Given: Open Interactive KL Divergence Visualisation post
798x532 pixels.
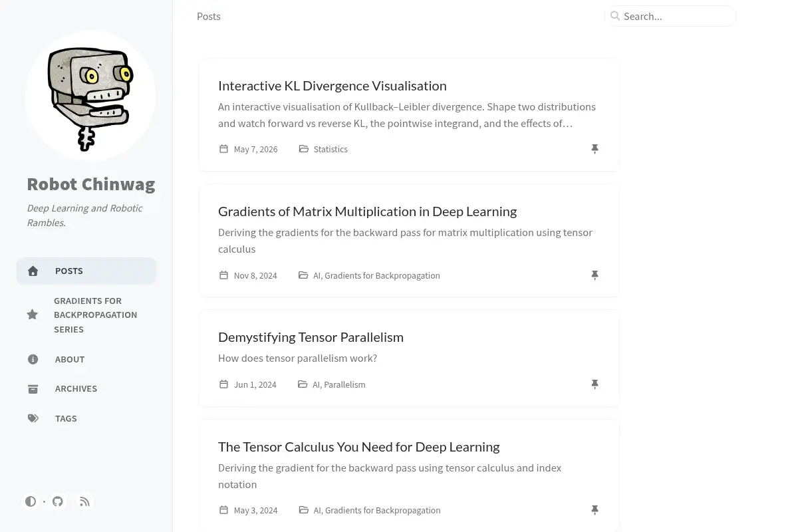Looking at the screenshot, I should click(332, 86).
